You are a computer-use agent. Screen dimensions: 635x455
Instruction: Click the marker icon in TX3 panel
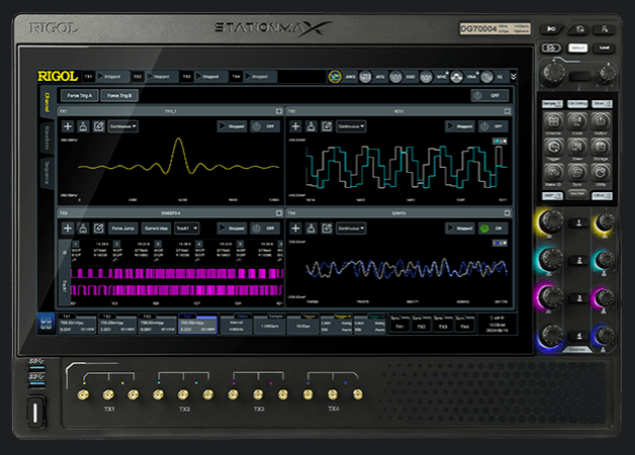click(x=83, y=228)
